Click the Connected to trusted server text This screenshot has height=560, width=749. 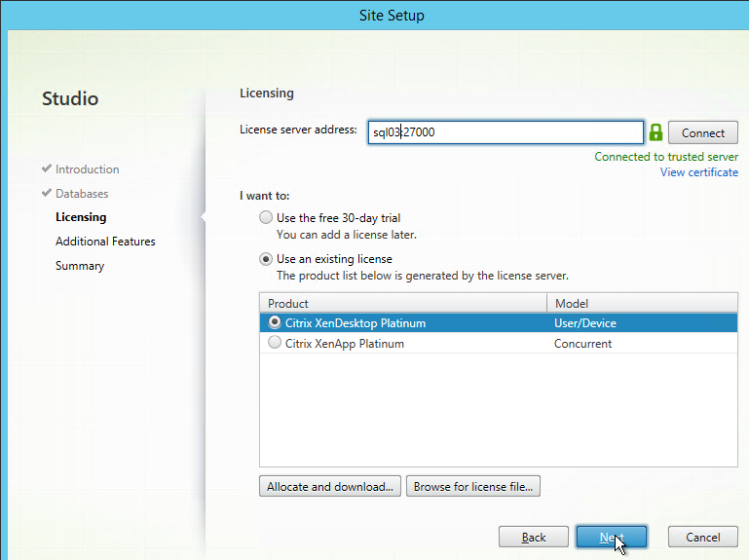[x=666, y=157]
